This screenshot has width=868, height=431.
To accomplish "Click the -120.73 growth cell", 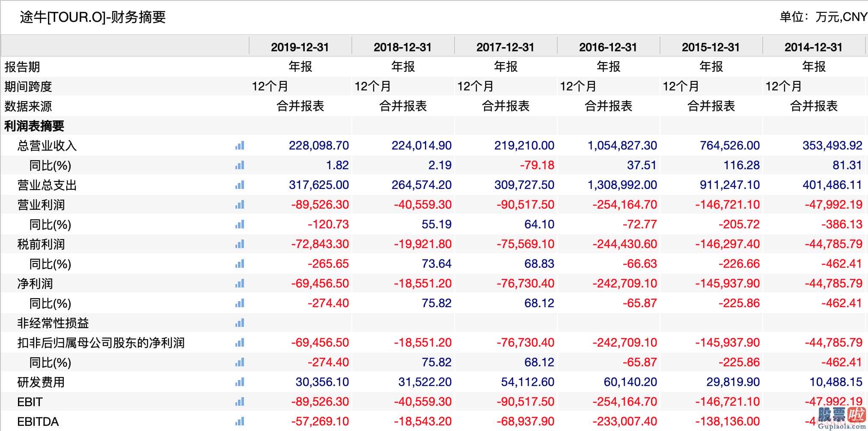I will pos(328,224).
